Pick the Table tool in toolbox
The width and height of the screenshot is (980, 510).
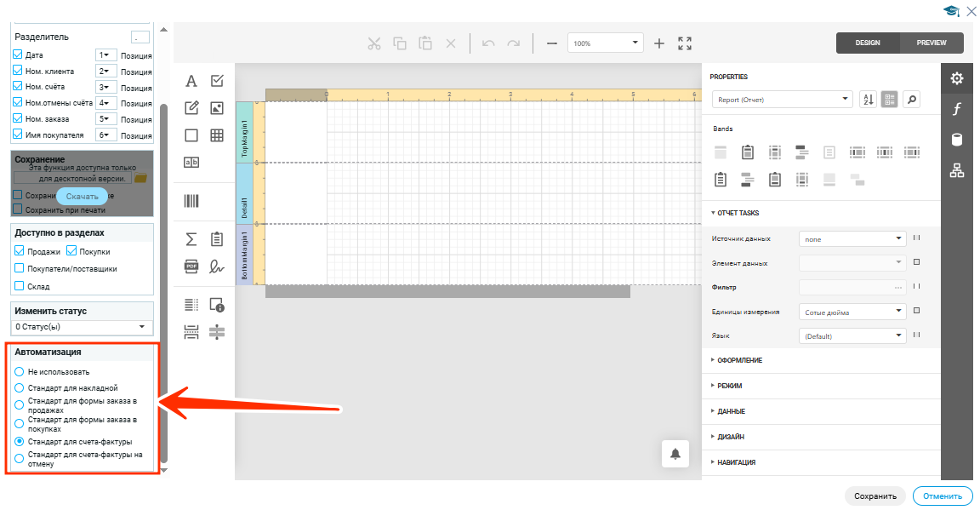tap(217, 135)
